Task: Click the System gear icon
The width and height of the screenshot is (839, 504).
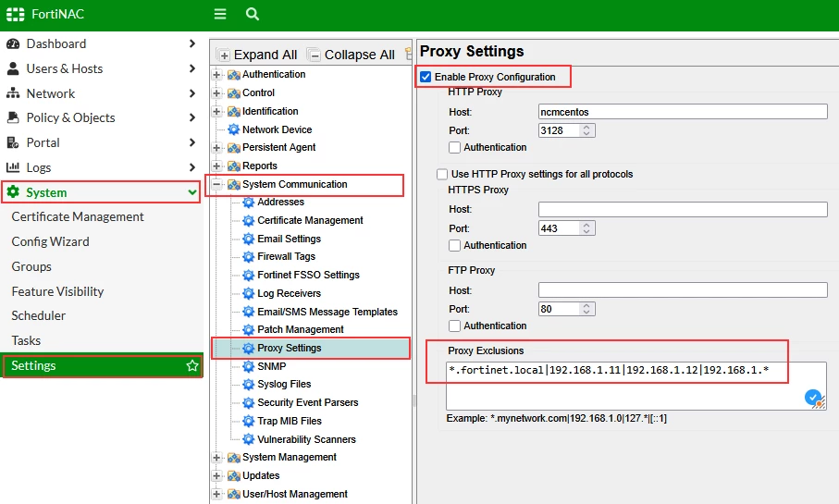Action: point(13,192)
